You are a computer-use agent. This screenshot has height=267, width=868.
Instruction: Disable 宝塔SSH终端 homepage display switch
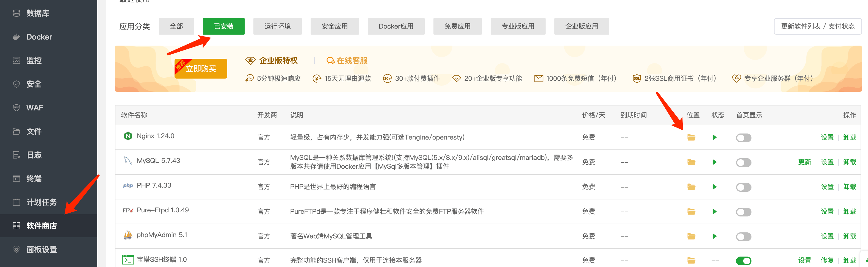743,261
